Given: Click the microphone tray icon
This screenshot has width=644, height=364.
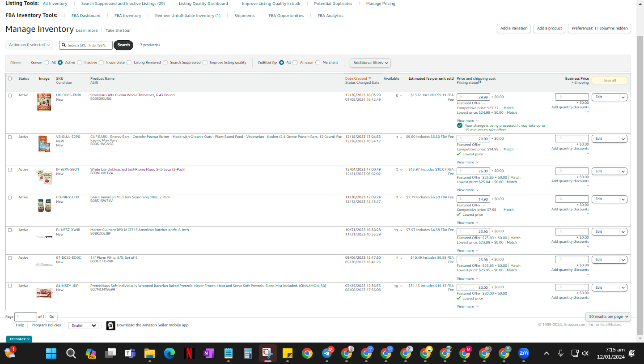Looking at the screenshot, I should pos(560,353).
